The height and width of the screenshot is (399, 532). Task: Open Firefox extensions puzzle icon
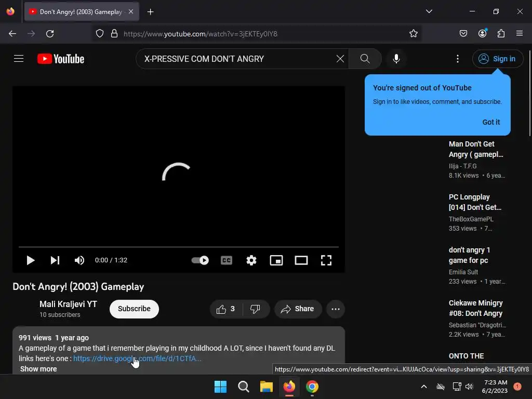(x=501, y=34)
